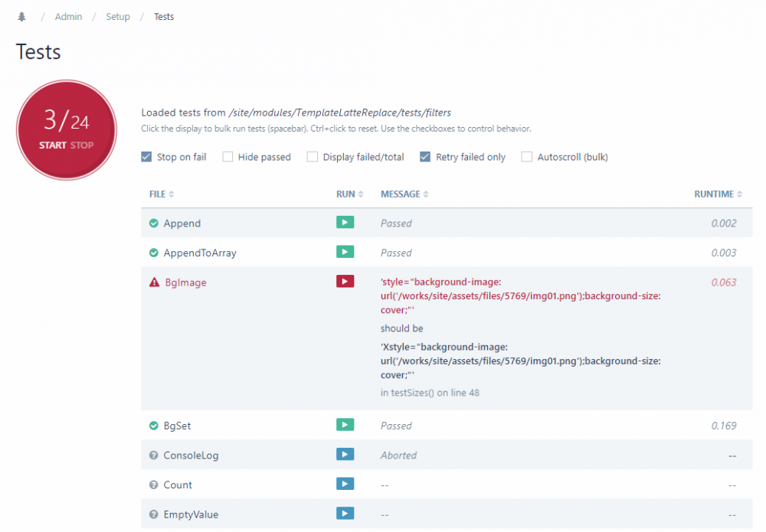Toggle Retry failed only checkbox

(425, 157)
